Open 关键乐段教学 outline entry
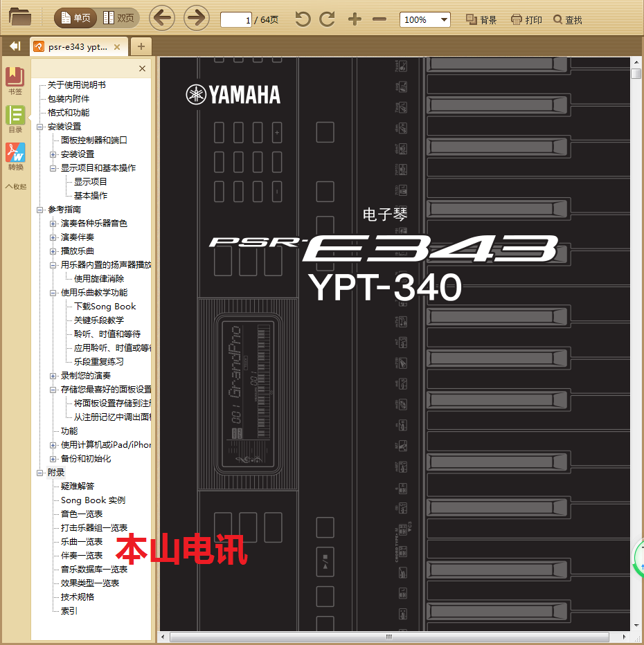644x645 pixels. pyautogui.click(x=99, y=320)
